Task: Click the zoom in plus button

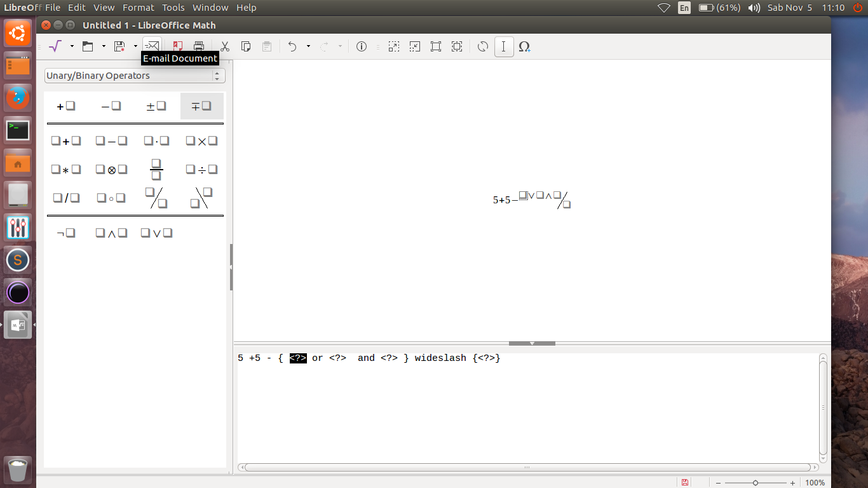Action: click(792, 483)
